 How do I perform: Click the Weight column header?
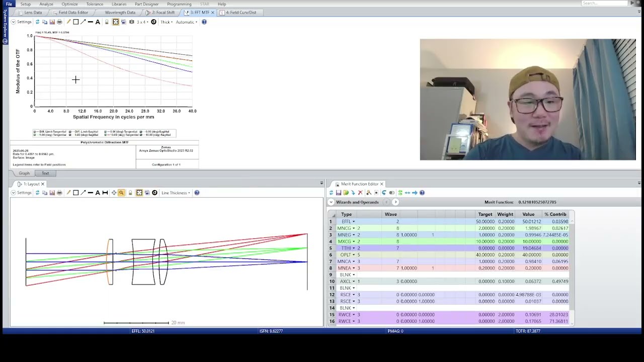click(505, 214)
